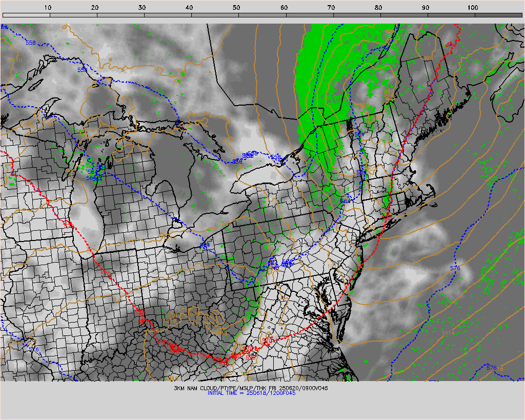Select the scale segment between 40 and 50
Screen dimensions: 525x420
215,15
